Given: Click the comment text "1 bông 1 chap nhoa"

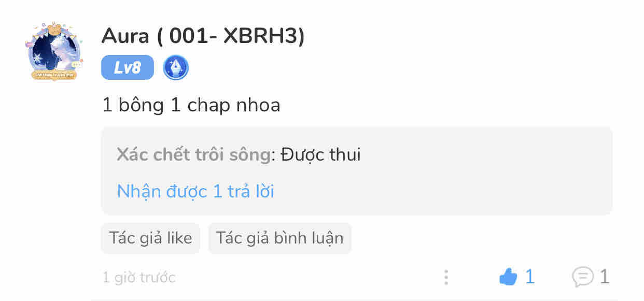Looking at the screenshot, I should tap(191, 105).
